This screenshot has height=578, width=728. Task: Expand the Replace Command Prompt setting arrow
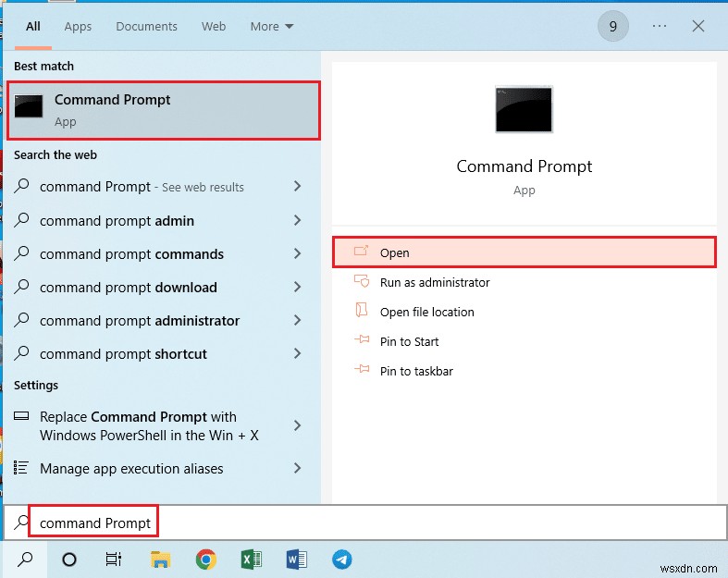298,425
